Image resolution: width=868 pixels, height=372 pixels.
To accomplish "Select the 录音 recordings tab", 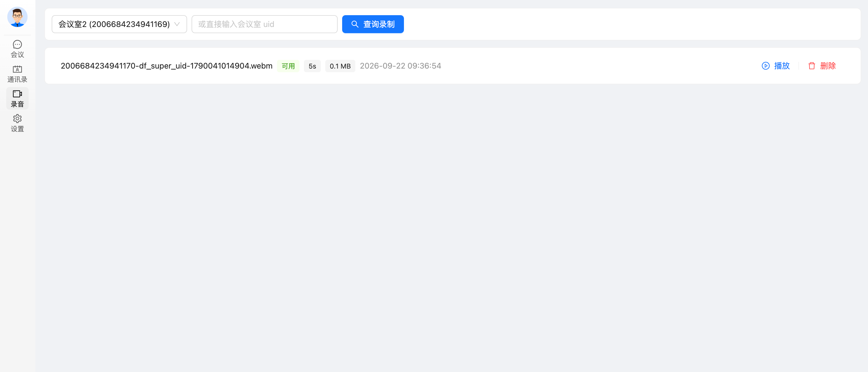I will coord(17,98).
